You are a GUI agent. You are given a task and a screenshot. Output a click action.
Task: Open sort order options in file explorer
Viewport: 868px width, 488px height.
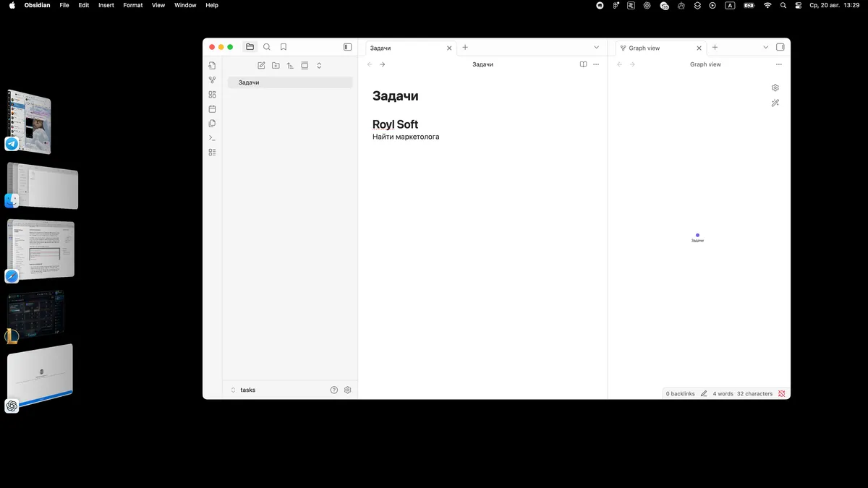tap(290, 65)
